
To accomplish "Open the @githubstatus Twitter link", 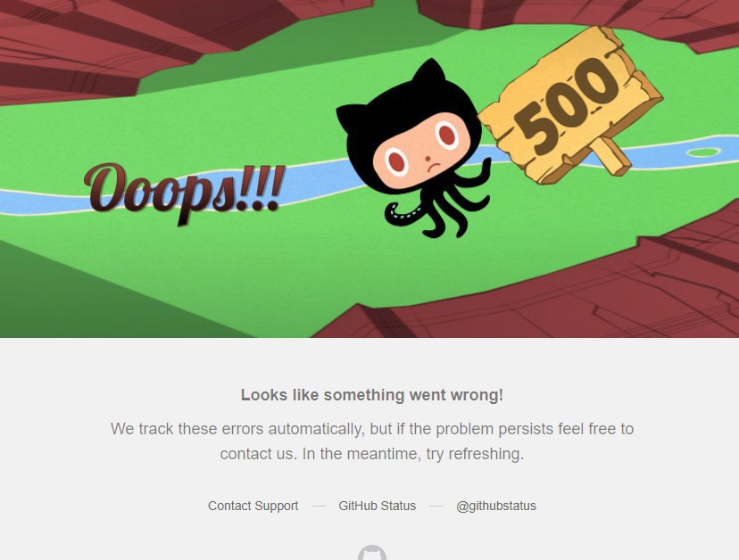I will [496, 506].
